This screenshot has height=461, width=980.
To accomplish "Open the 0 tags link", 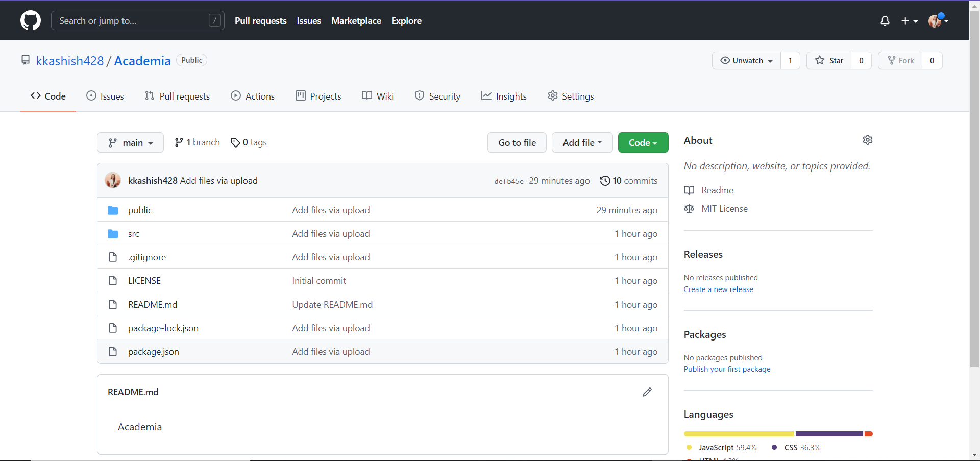I will click(249, 142).
